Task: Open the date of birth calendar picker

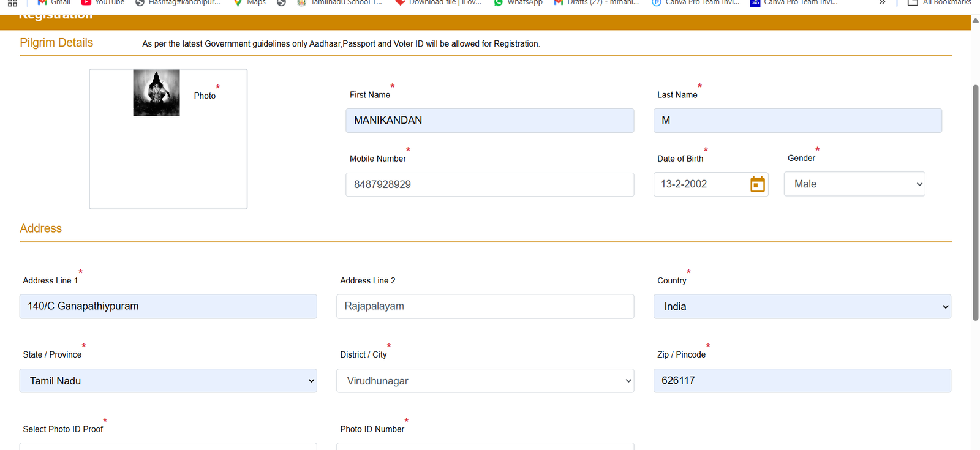Action: (757, 184)
